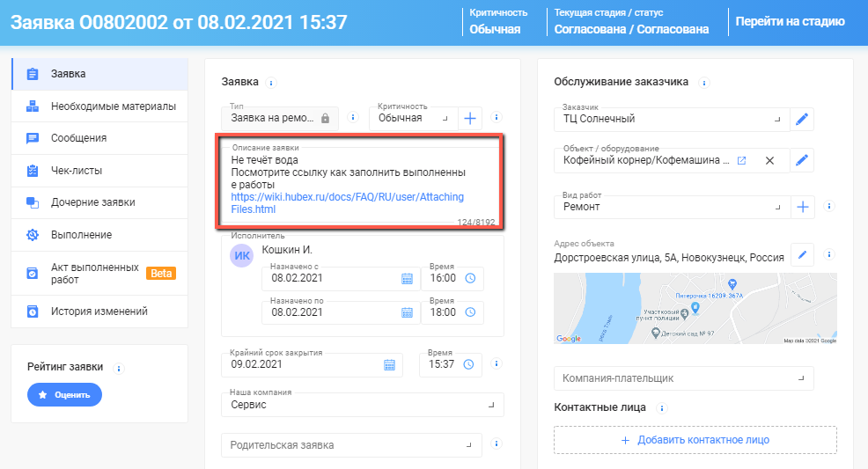The width and height of the screenshot is (868, 469).
Task: Edit Объект / оборудование with pencil icon
Action: pos(802,161)
